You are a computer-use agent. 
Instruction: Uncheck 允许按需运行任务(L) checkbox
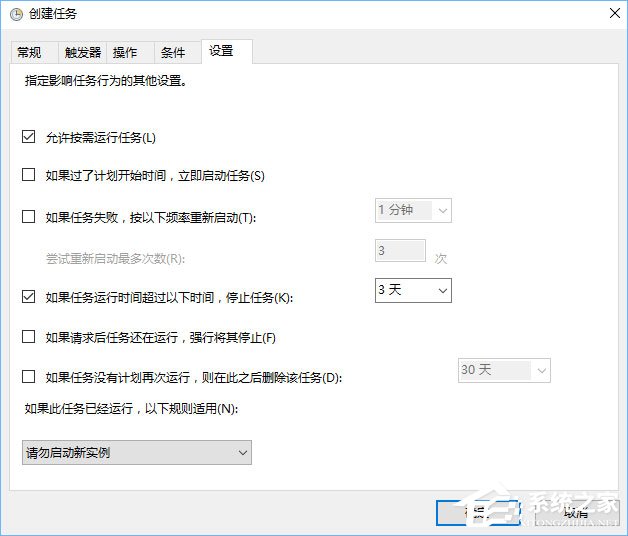pyautogui.click(x=28, y=137)
